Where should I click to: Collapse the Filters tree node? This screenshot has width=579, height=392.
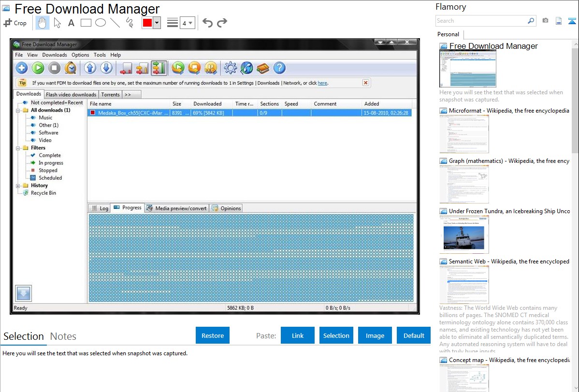18,148
